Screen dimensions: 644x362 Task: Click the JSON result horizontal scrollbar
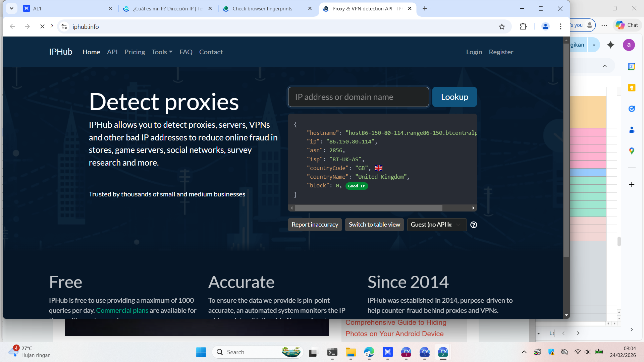(368, 208)
